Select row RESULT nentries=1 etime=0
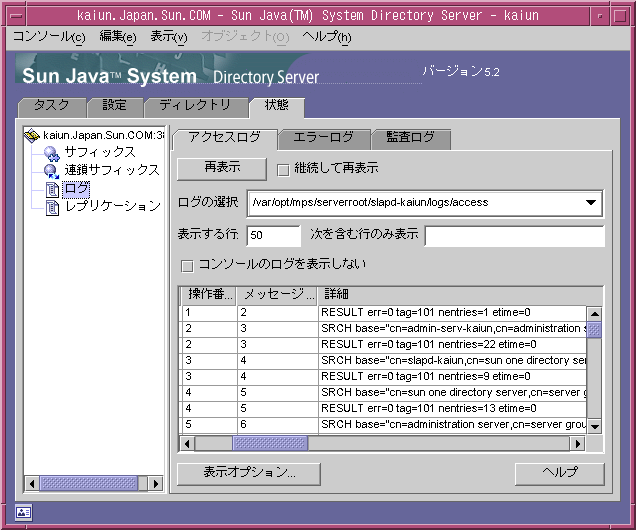This screenshot has height=530, width=636. (384, 313)
